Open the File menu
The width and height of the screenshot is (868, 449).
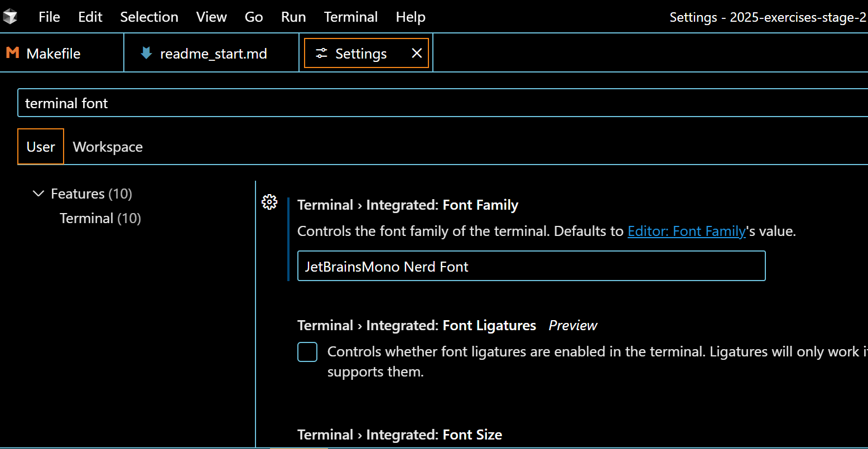(49, 17)
